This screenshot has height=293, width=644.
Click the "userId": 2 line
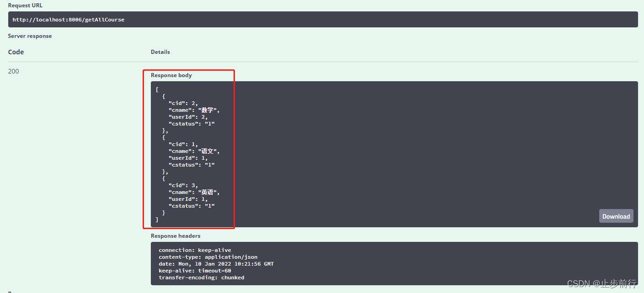(x=188, y=117)
